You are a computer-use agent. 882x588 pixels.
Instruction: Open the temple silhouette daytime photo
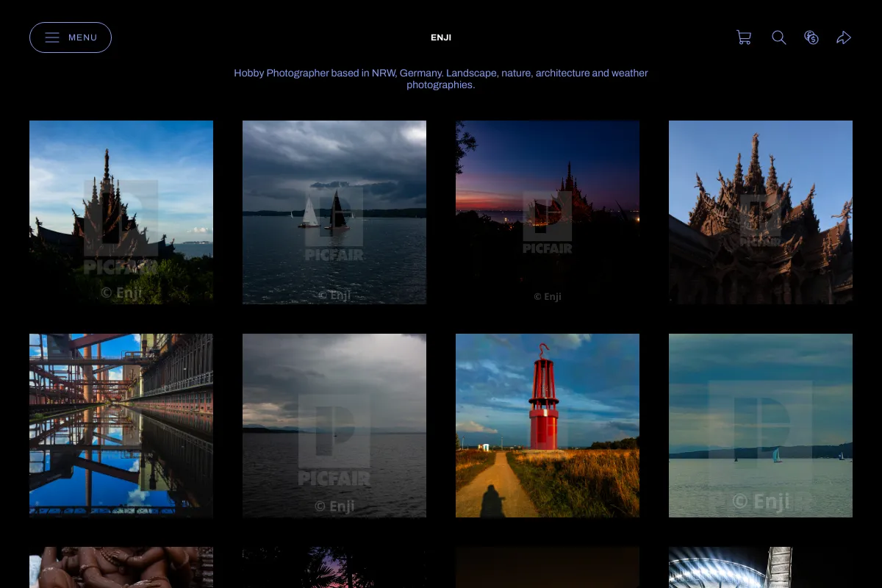[x=121, y=212]
